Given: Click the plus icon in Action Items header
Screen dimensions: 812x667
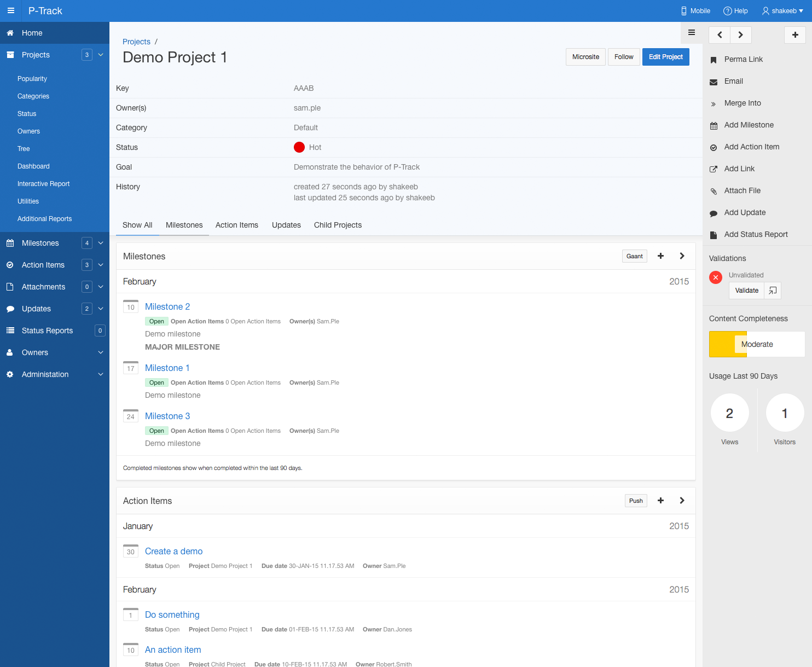Looking at the screenshot, I should point(660,501).
